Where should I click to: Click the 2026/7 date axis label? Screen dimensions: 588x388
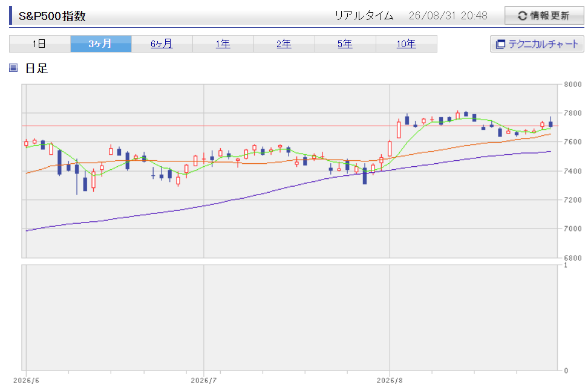pos(204,381)
